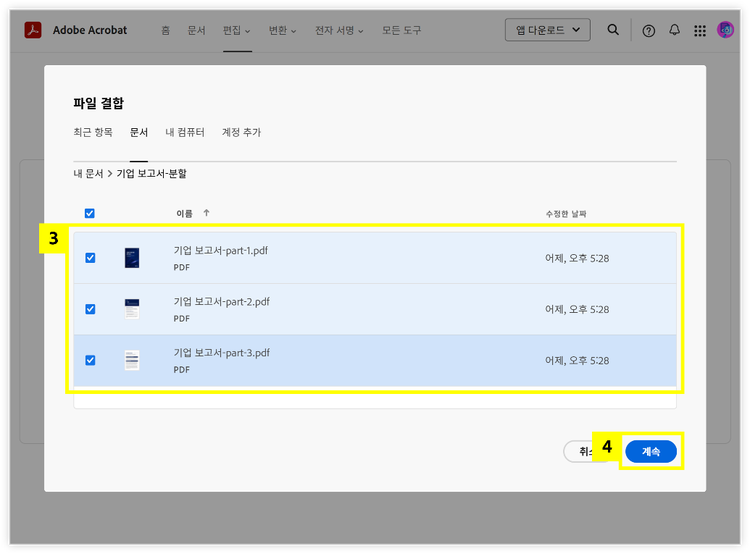Click the 수정한 날짜 column header
The image size is (750, 554).
click(x=566, y=214)
